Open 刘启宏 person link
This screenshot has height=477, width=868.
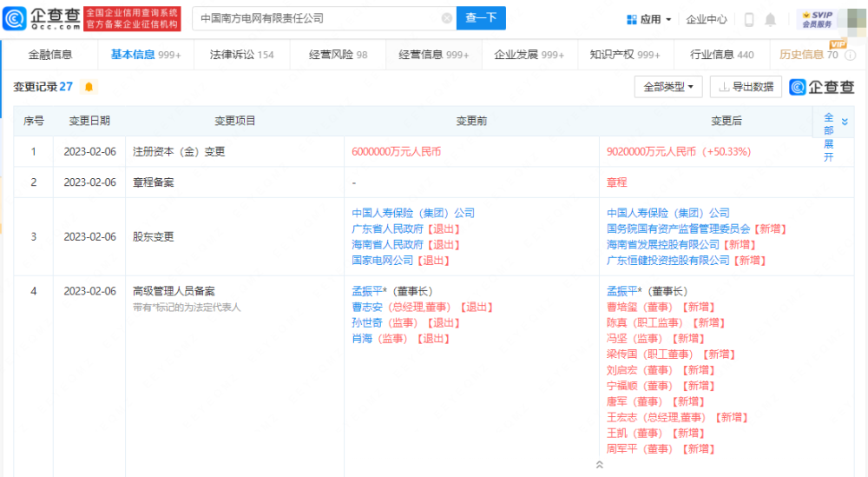[x=622, y=370]
